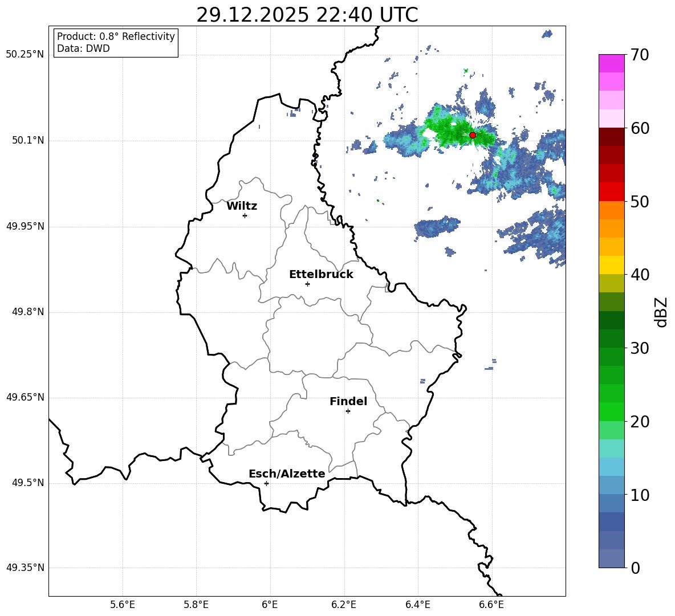Click the colorbar tick label 50
Screen dimensions: 675x616
[x=640, y=201]
